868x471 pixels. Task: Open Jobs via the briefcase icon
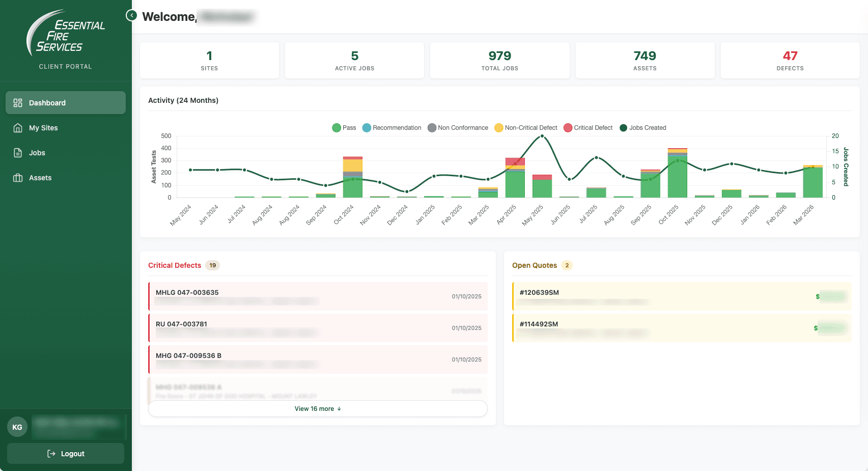pyautogui.click(x=17, y=152)
